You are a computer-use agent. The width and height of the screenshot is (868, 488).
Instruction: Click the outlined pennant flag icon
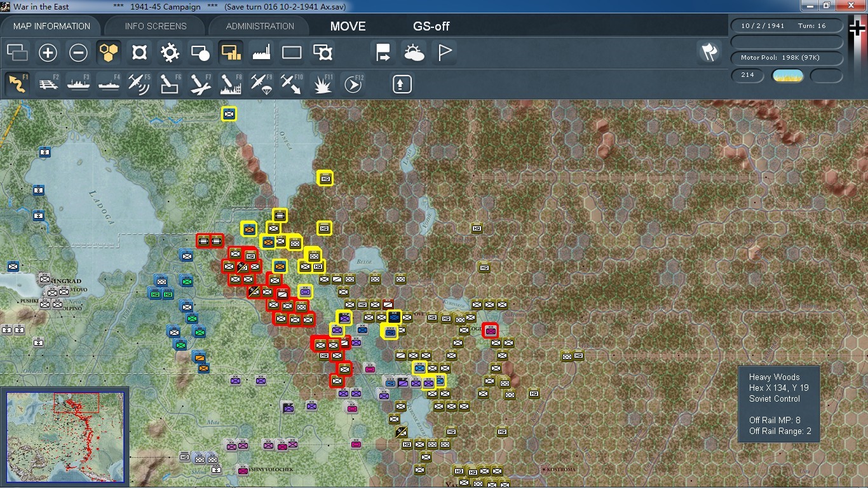point(444,53)
